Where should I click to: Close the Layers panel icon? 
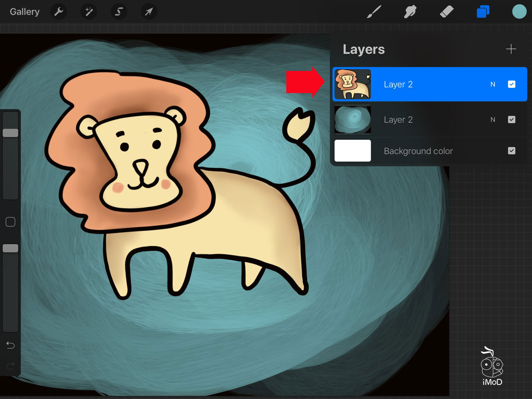point(483,12)
